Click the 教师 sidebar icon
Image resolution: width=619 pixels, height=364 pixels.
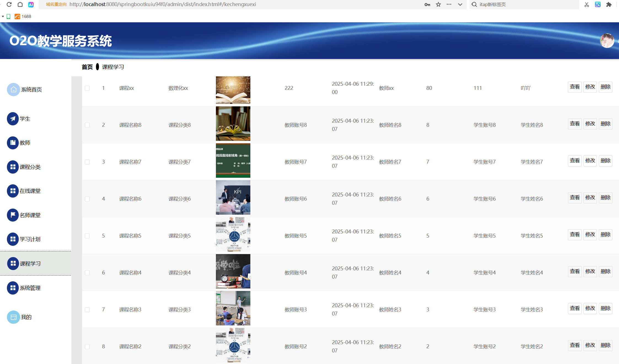13,143
